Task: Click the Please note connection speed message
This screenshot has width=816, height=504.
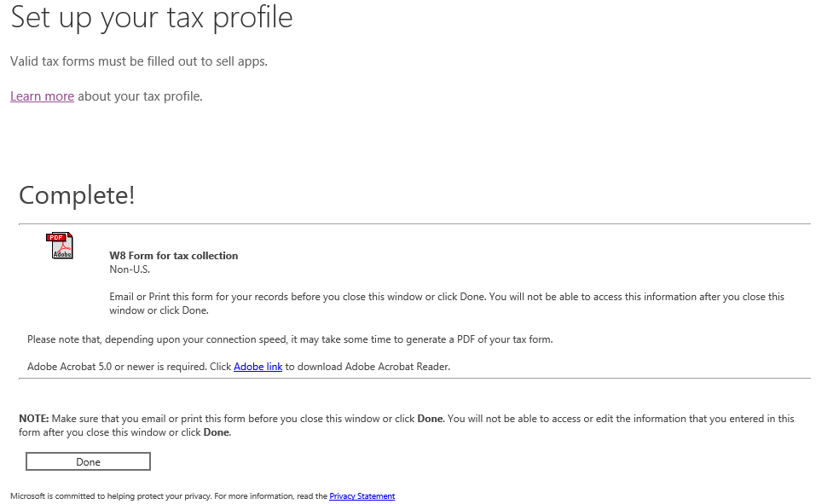Action: 290,339
